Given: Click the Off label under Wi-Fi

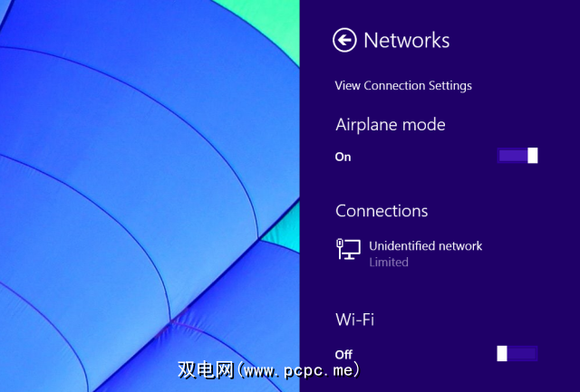Looking at the screenshot, I should tap(343, 355).
